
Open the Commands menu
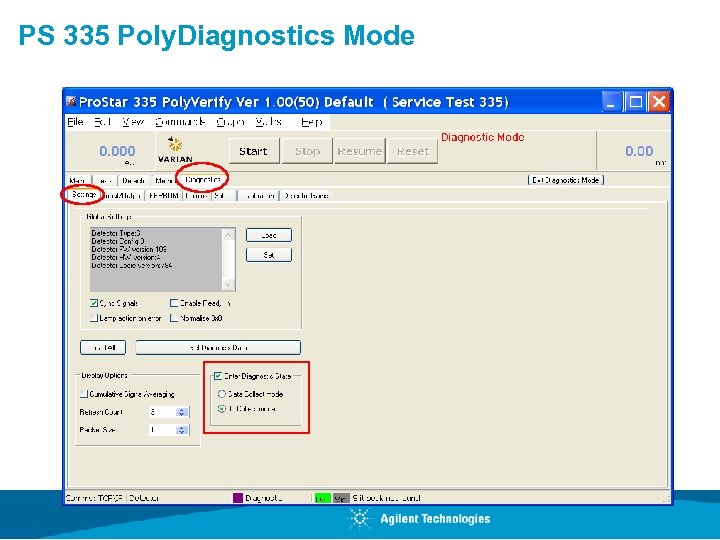tap(180, 122)
